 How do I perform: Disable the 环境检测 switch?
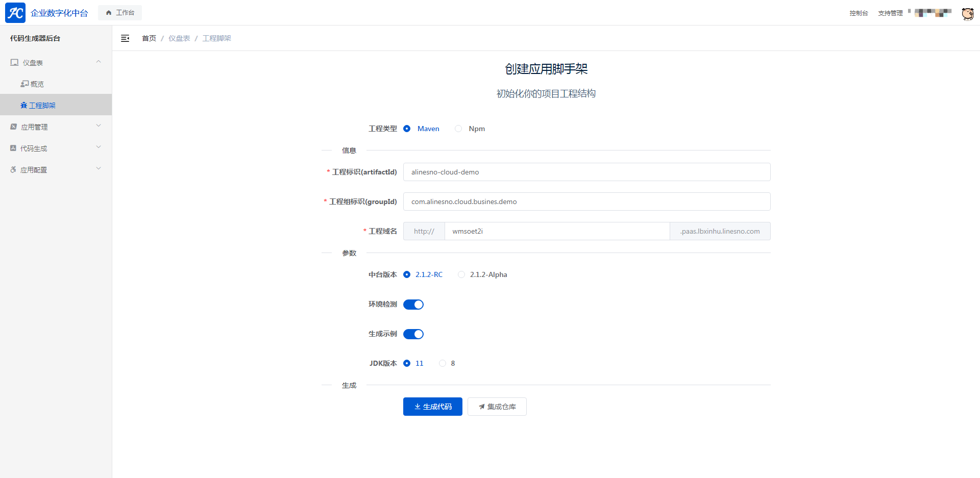[413, 305]
